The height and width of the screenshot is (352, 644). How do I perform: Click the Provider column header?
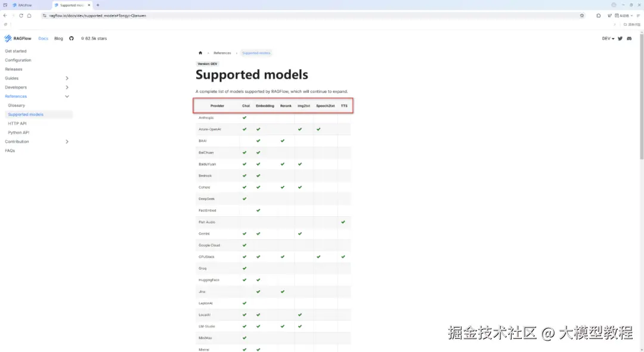tap(217, 106)
